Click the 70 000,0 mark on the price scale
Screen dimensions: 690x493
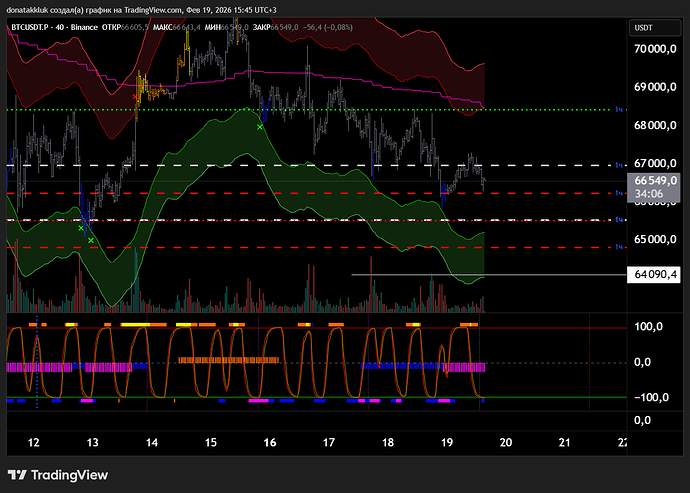656,48
